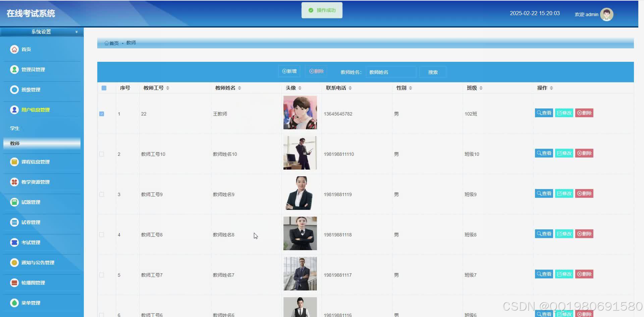Click 修改 for 教师姓名9 row

564,193
